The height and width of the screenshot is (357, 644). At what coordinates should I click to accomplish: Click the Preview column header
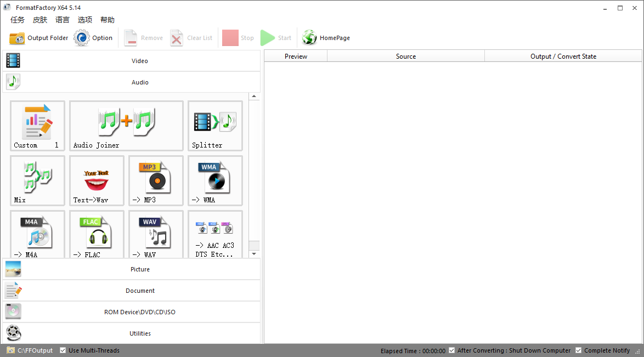[296, 56]
